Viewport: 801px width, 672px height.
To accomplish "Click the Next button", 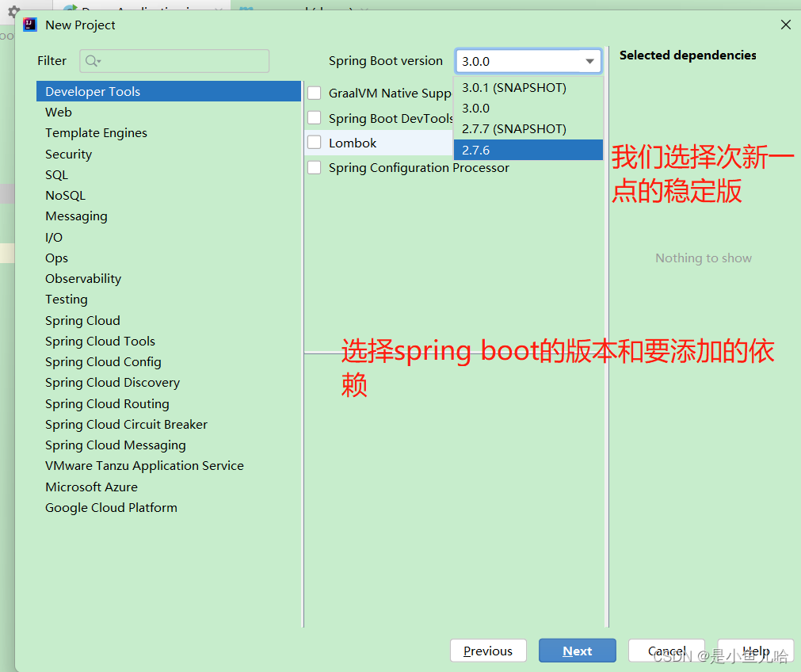I will point(578,651).
